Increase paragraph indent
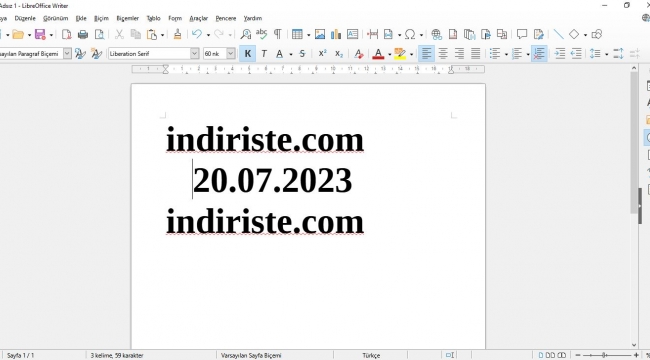This screenshot has height=360, width=650. [x=560, y=54]
